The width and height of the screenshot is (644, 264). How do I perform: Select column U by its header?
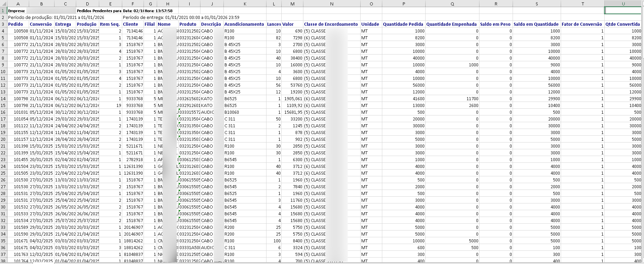(x=623, y=4)
